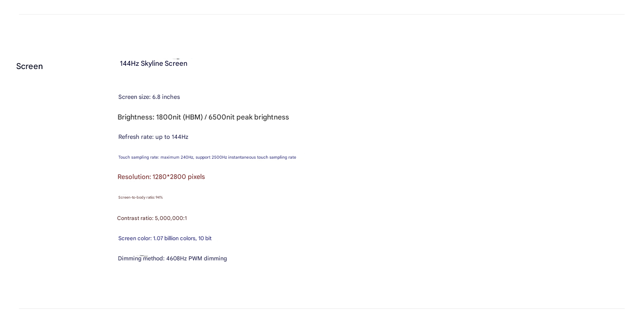Click the bottom horizontal divider line
Screen dimensions: 644x329
click(321, 309)
